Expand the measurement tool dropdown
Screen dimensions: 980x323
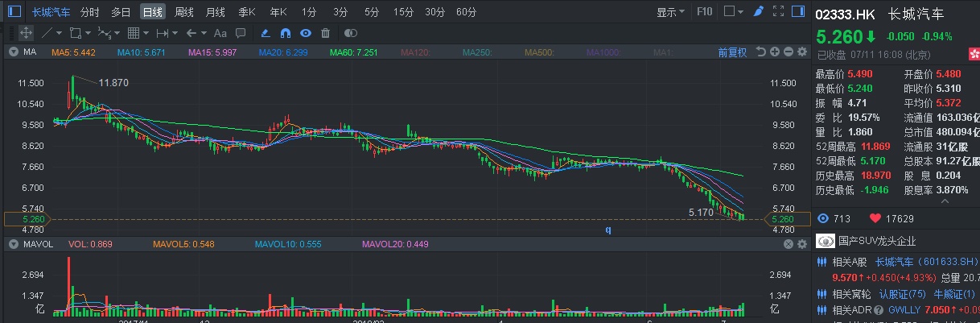pos(175,33)
